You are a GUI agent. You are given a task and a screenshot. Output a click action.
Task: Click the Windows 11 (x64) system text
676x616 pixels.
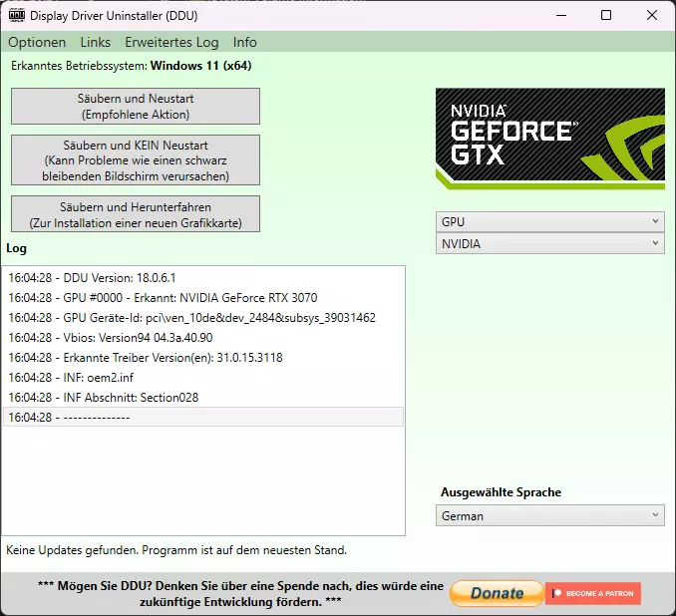click(200, 66)
